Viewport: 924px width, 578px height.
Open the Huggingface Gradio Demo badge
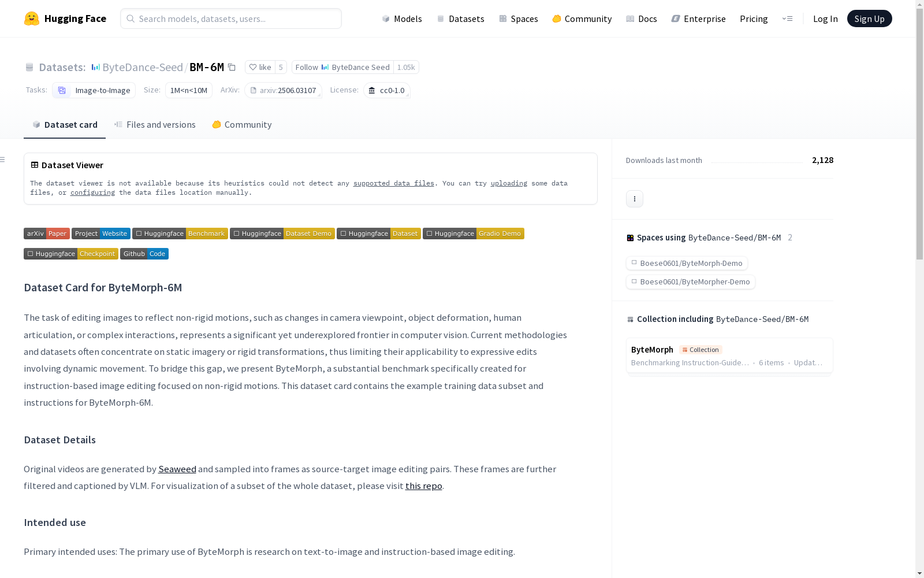tap(474, 234)
